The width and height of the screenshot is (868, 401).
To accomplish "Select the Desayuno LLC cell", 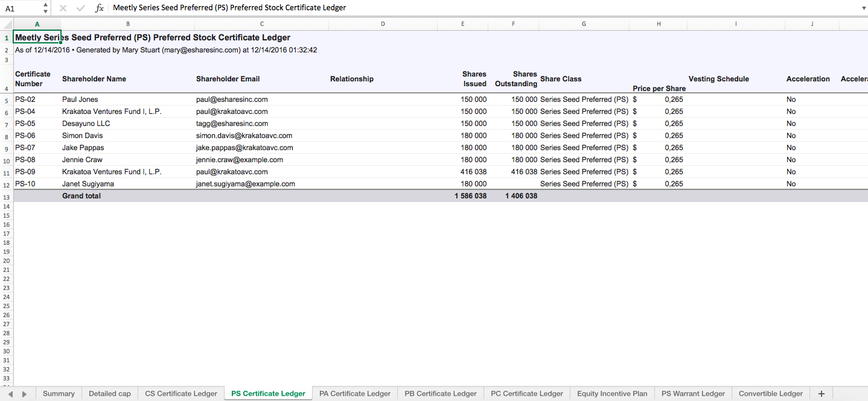I will [128, 124].
